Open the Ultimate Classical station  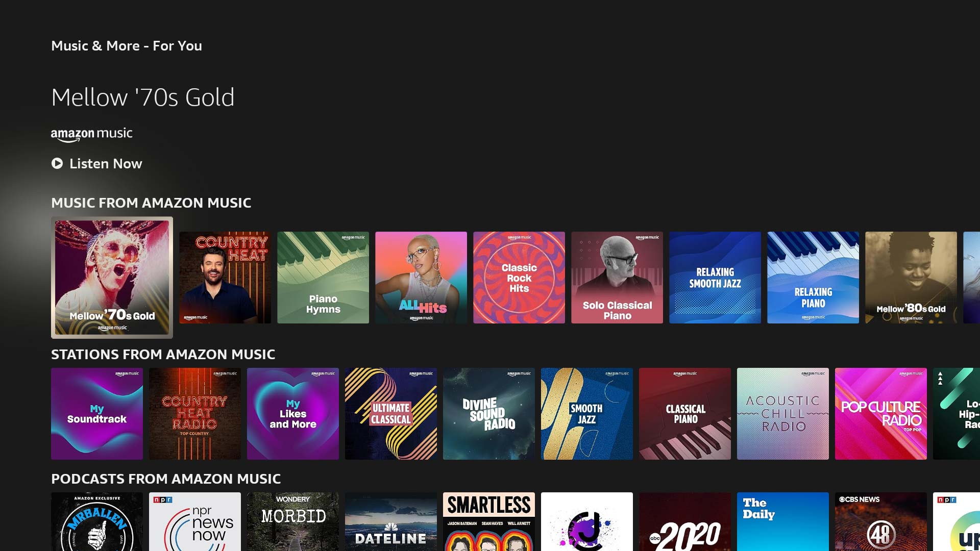point(391,414)
